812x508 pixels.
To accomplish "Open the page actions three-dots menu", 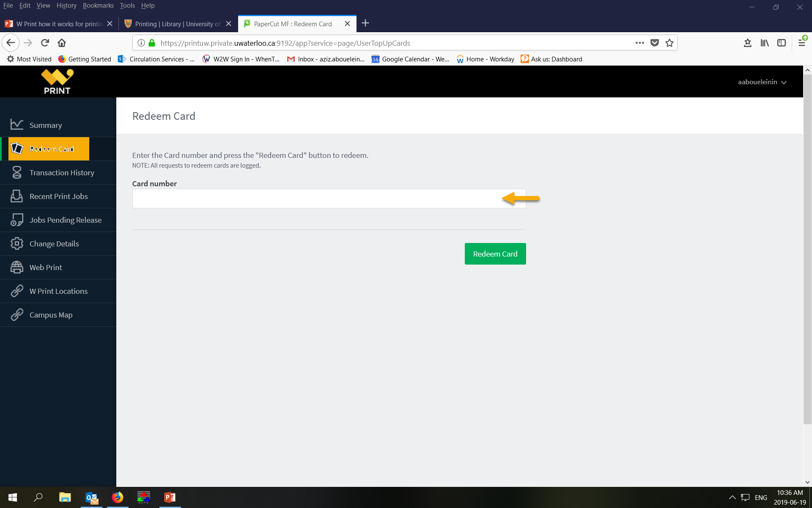I will pos(639,43).
